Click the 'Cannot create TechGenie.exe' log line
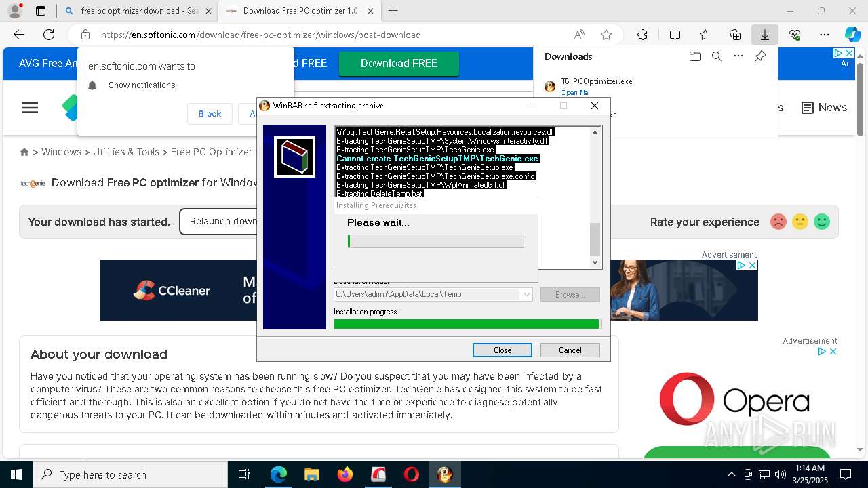868x488 pixels. pyautogui.click(x=437, y=159)
